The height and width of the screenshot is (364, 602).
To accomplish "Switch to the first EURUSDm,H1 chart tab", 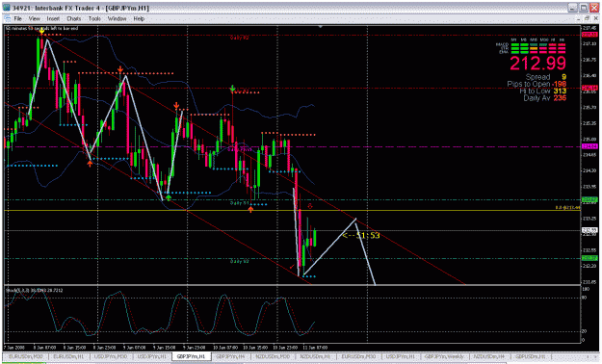I will pos(68,356).
